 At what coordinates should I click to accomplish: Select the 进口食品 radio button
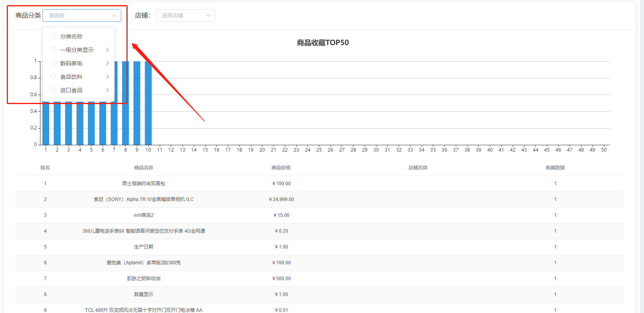[54, 90]
